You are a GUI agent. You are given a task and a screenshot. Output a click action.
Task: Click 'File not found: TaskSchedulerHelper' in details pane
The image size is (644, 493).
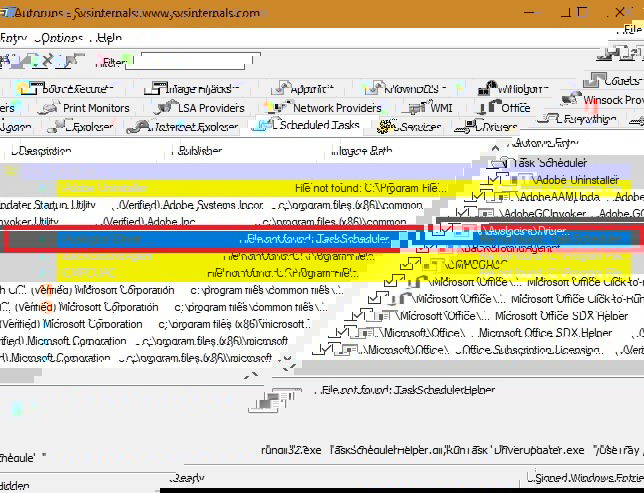tap(407, 389)
